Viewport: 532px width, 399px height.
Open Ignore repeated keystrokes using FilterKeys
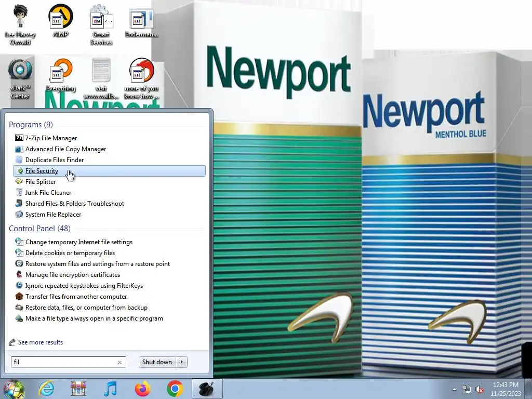[x=109, y=286]
